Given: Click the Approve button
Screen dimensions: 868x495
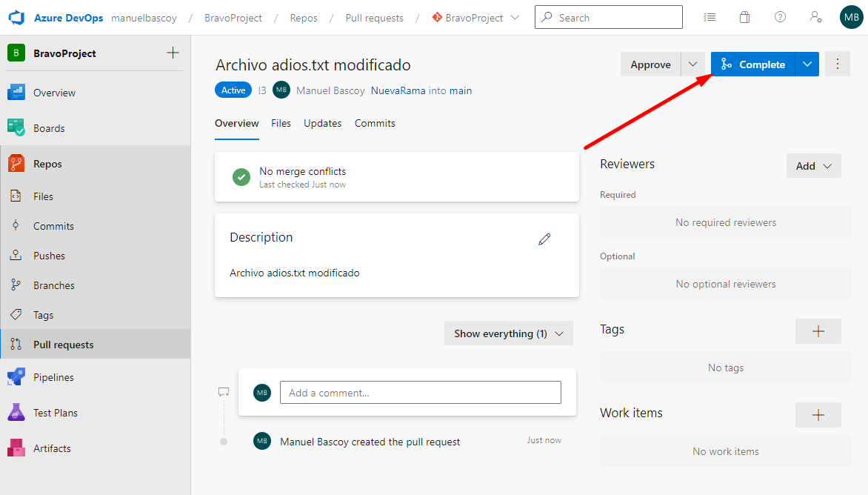Looking at the screenshot, I should 650,64.
